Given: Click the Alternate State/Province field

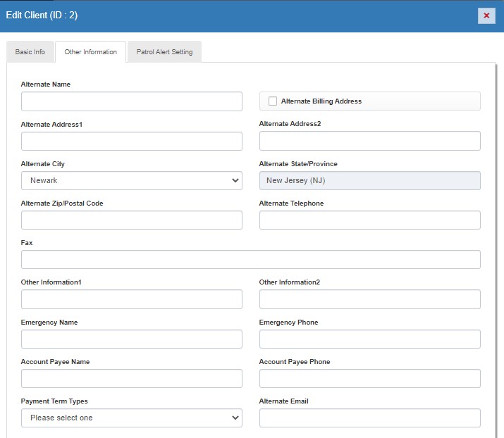Looking at the screenshot, I should [369, 181].
